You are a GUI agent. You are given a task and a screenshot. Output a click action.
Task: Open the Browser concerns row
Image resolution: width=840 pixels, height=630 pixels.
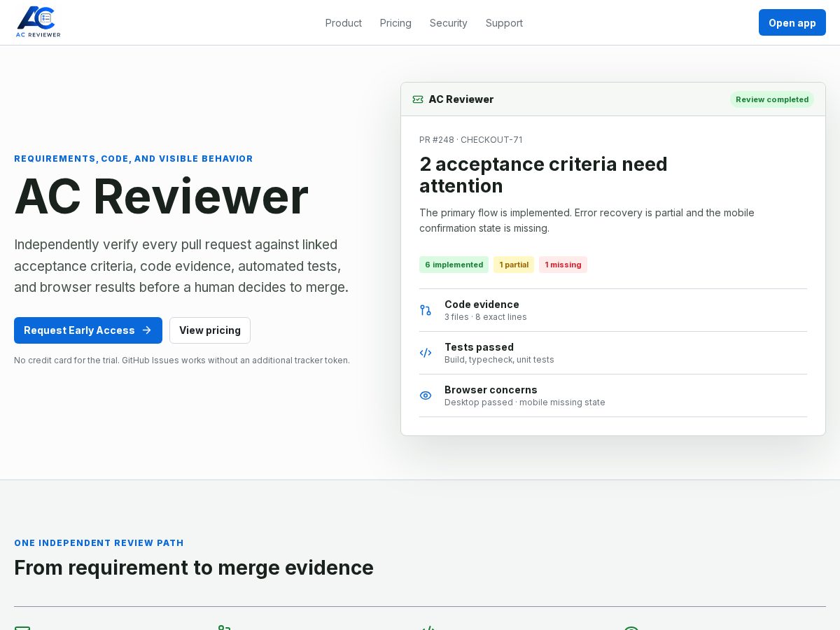tap(613, 395)
